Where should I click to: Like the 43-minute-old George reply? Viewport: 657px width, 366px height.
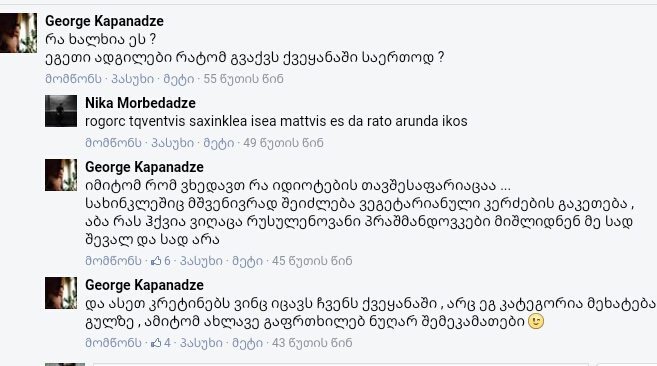(113, 343)
